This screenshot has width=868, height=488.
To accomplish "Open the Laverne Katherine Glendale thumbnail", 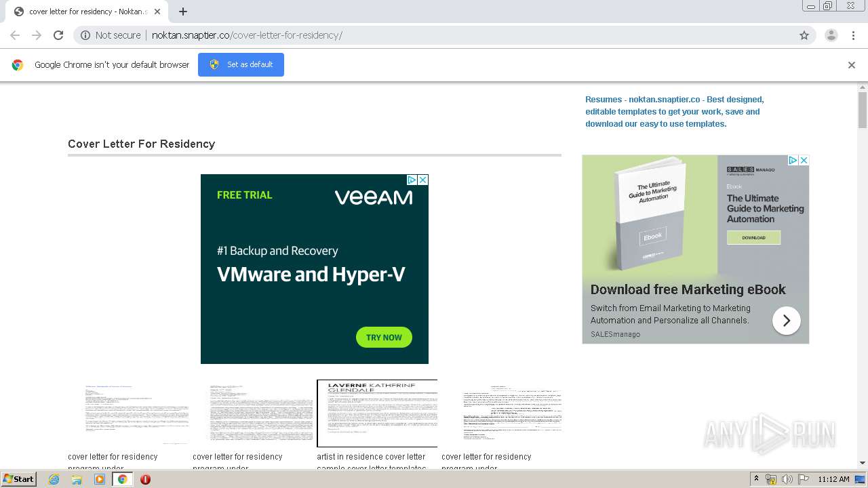I will click(377, 413).
